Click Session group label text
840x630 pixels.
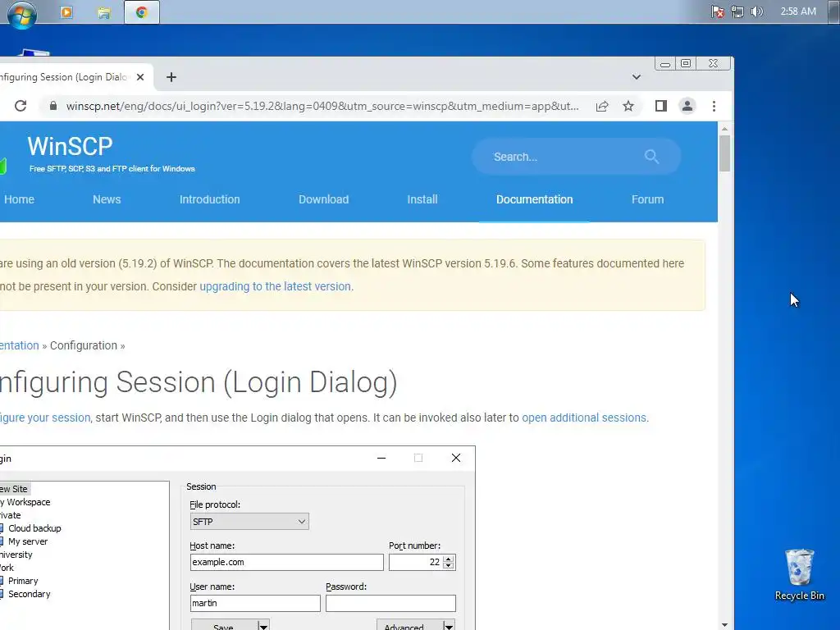[x=201, y=486]
